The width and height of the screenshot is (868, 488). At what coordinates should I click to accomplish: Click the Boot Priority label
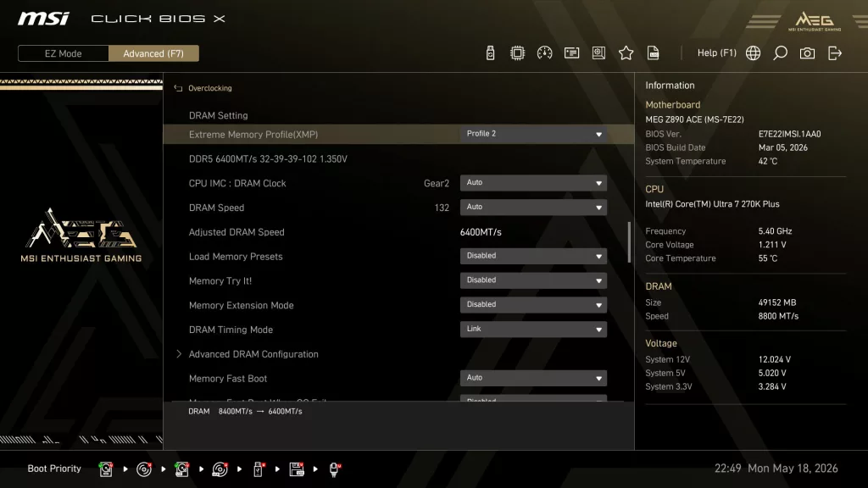click(54, 469)
